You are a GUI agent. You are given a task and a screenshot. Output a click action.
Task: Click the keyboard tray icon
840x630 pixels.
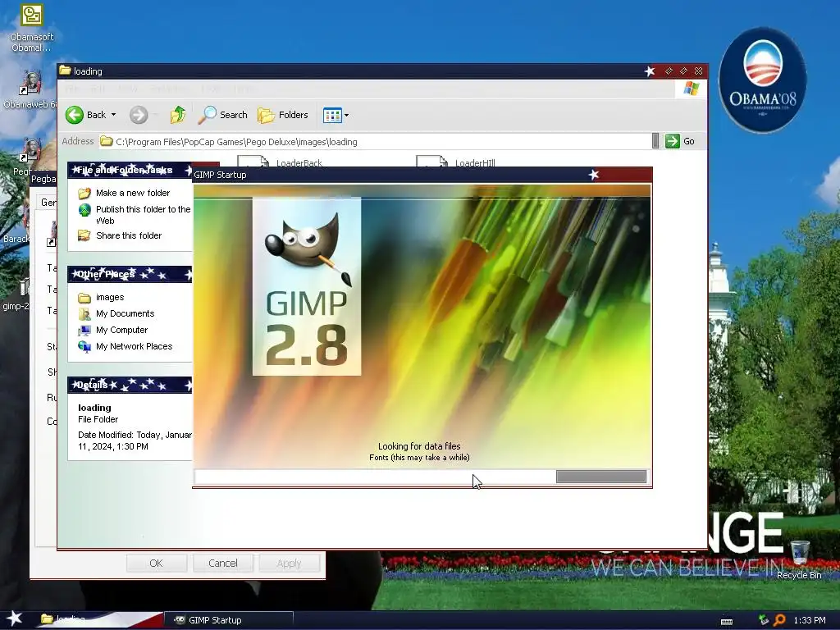(x=727, y=621)
